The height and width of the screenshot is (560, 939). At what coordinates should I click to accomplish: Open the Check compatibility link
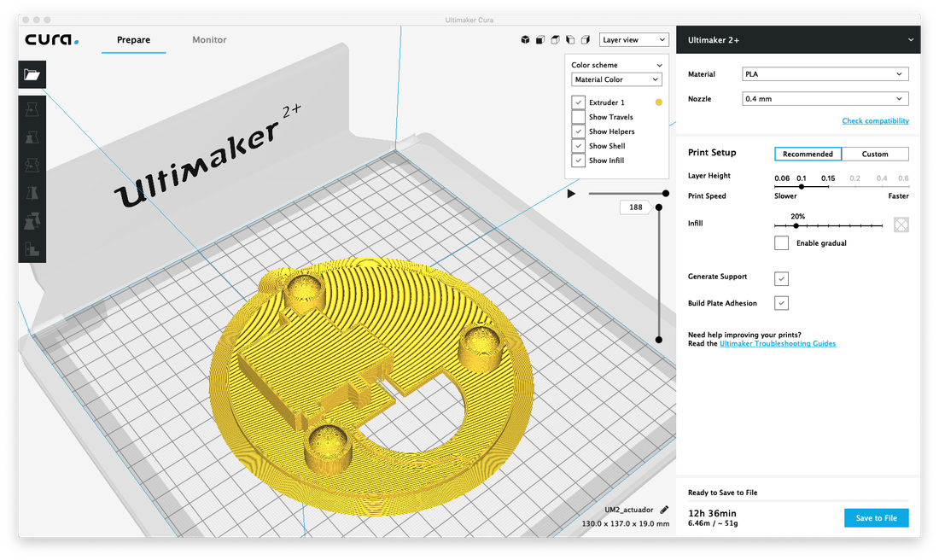(x=875, y=120)
